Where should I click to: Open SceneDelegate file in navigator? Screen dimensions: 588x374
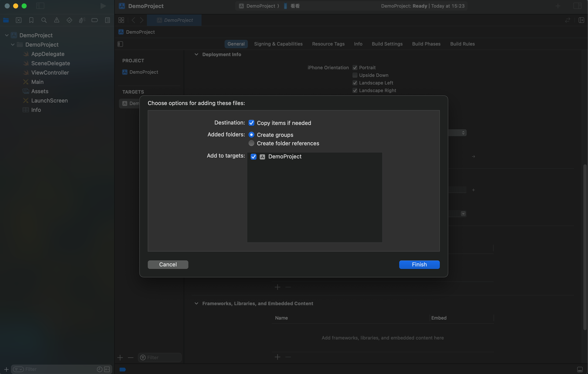[x=50, y=63]
